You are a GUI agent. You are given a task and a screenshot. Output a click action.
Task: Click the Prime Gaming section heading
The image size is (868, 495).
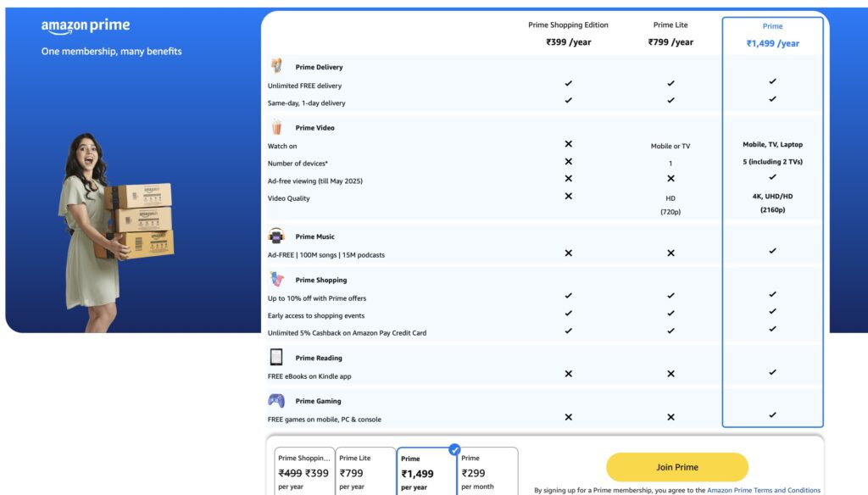pos(319,402)
